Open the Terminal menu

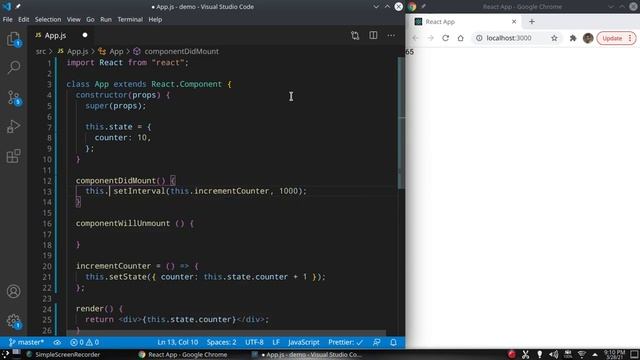coord(130,20)
